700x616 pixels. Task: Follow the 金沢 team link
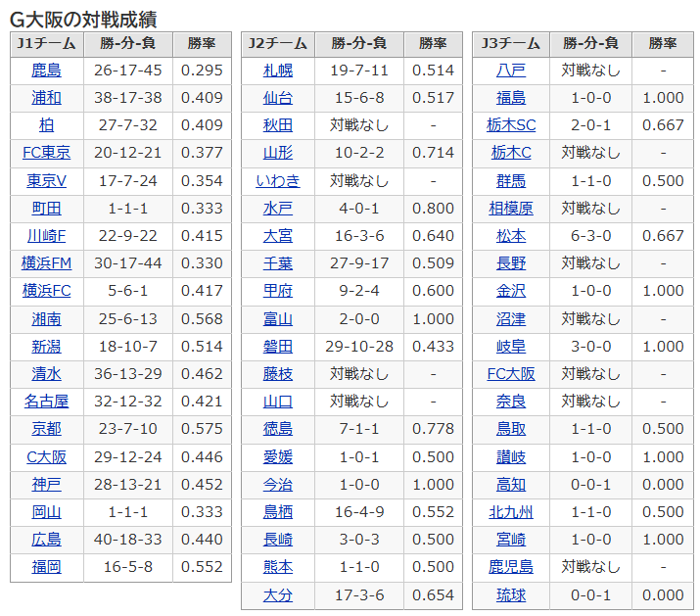point(511,291)
